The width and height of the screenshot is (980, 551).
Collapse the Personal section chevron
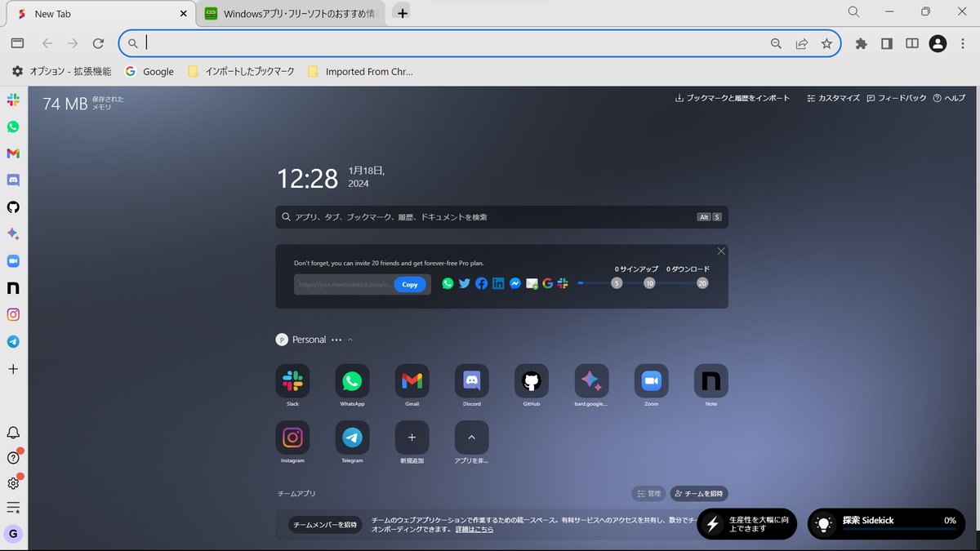coord(350,340)
